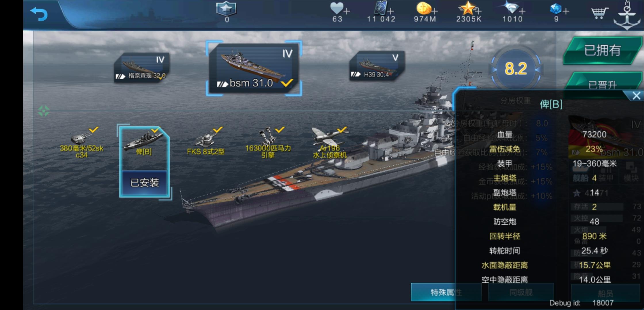The width and height of the screenshot is (644, 310).
Task: Click the 已拥有 green button
Action: pos(603,51)
